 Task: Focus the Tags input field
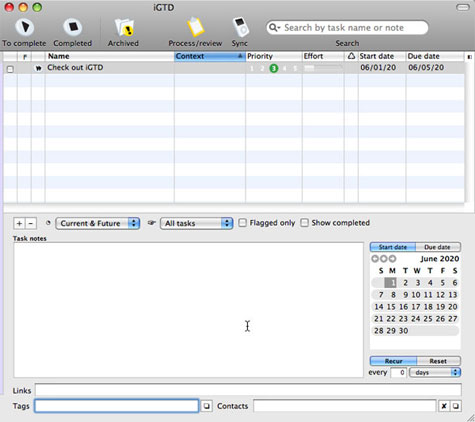(117, 406)
